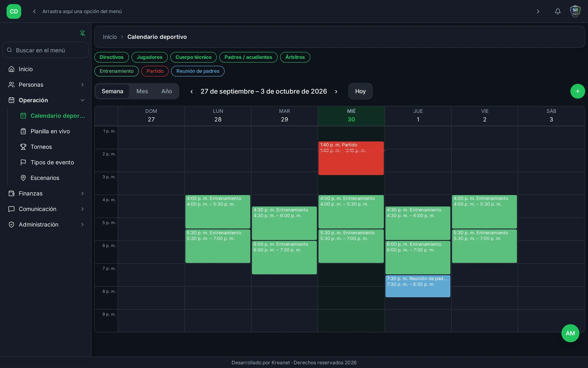The image size is (588, 368).
Task: Click the Personas people icon
Action: tap(11, 85)
